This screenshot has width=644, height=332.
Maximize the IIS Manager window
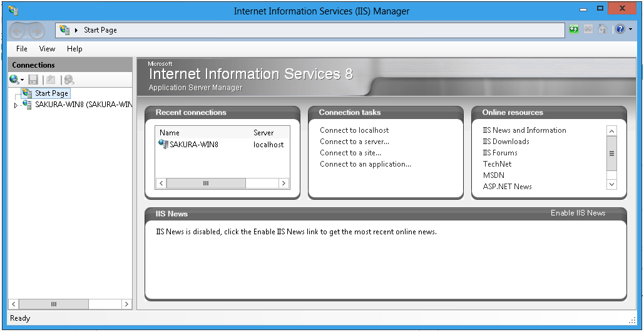600,8
